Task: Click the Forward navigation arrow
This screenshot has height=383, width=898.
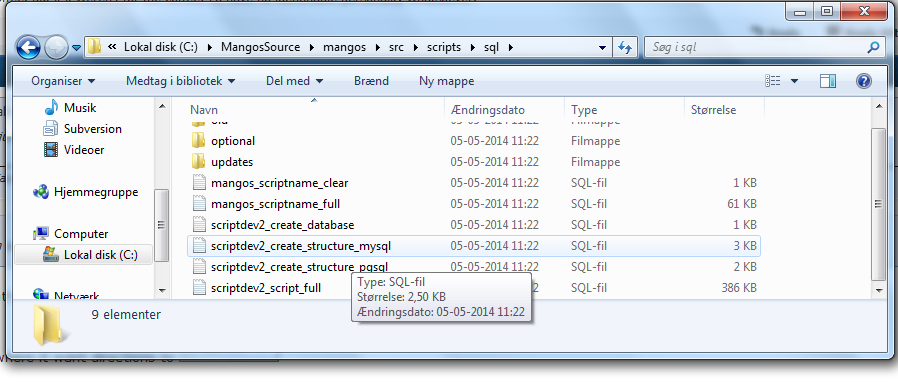Action: coord(55,48)
